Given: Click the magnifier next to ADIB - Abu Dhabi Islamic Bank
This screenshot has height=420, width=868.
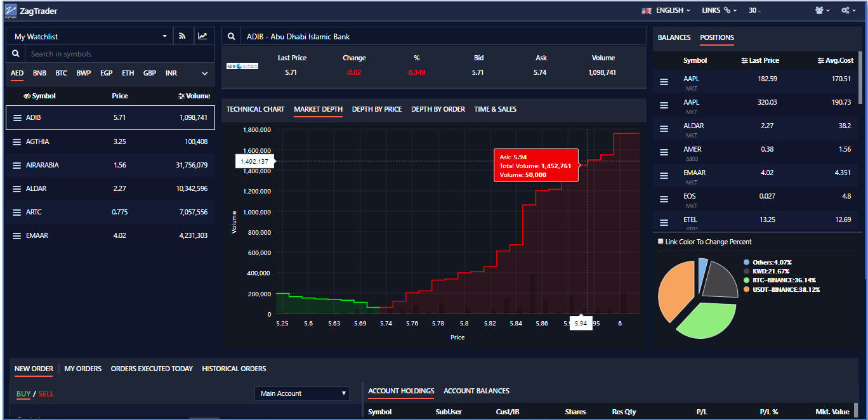Looking at the screenshot, I should 232,37.
